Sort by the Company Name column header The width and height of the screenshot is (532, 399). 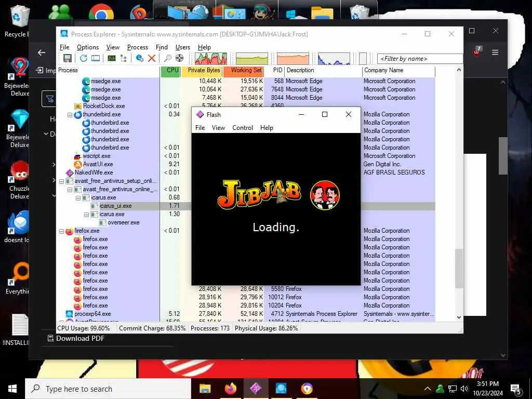(398, 71)
